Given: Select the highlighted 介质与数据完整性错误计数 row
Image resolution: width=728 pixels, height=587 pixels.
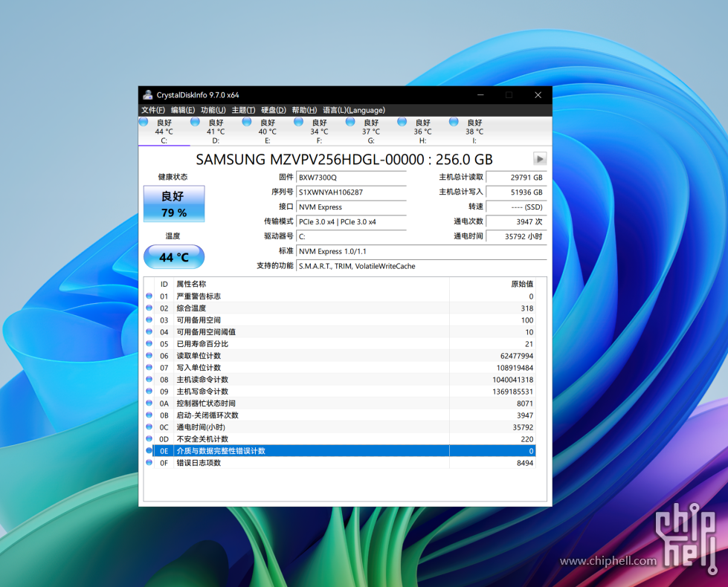Looking at the screenshot, I should [x=344, y=450].
